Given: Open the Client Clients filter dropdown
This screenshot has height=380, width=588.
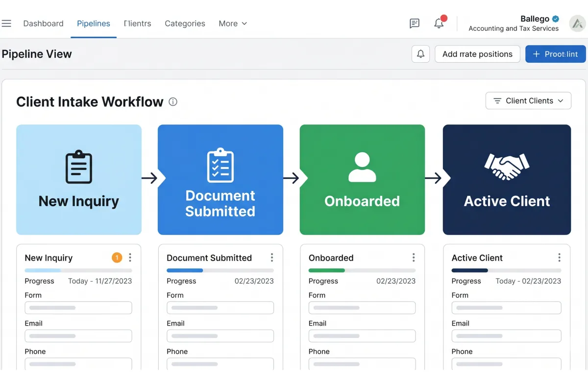Looking at the screenshot, I should click(x=528, y=101).
